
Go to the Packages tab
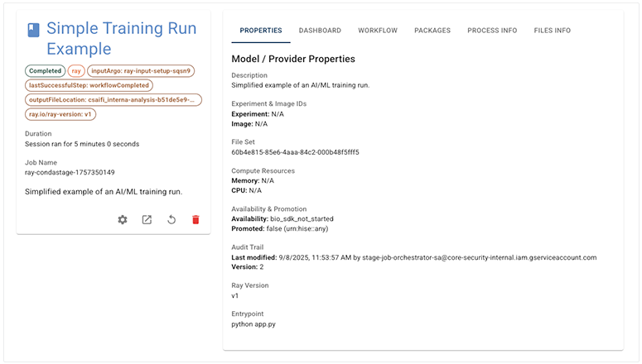pos(432,31)
